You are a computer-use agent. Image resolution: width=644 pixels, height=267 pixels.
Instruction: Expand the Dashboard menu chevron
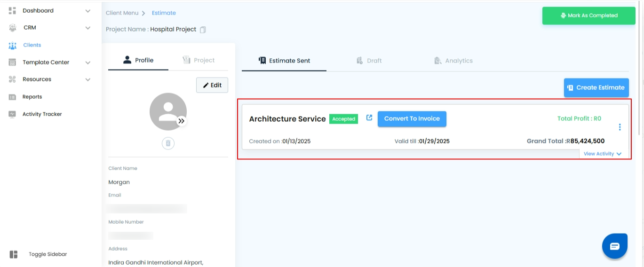tap(88, 11)
